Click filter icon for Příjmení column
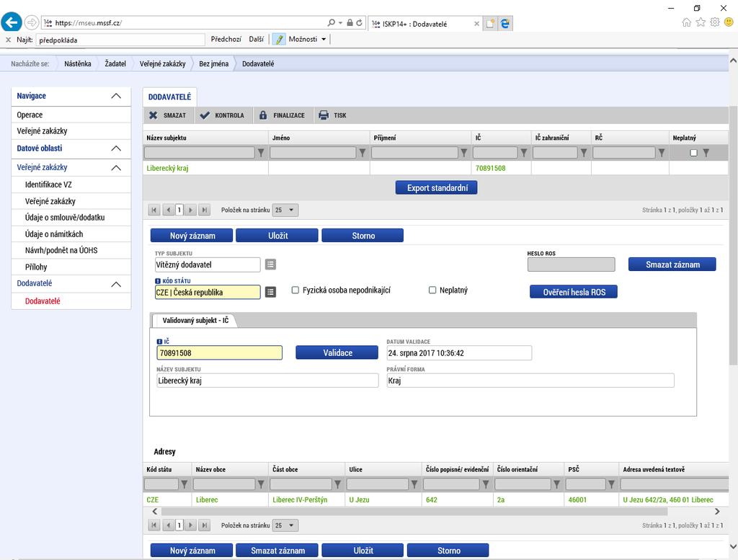738x560 pixels. pos(463,153)
